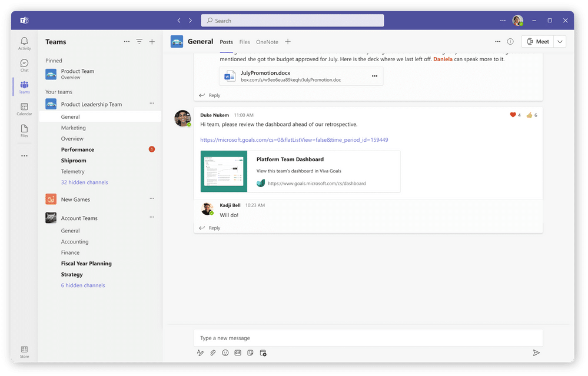The width and height of the screenshot is (588, 376).
Task: Open the Meet dropdown arrow
Action: pos(559,41)
